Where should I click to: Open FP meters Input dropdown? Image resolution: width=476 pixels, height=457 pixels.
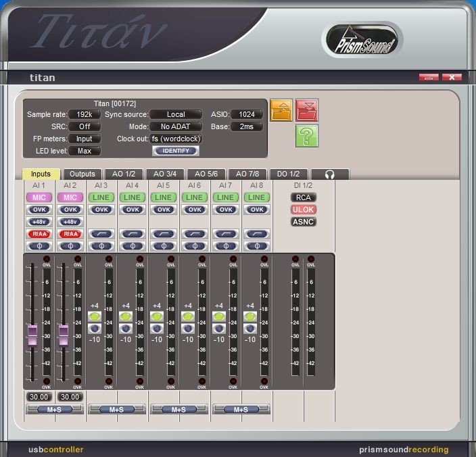[x=85, y=139]
